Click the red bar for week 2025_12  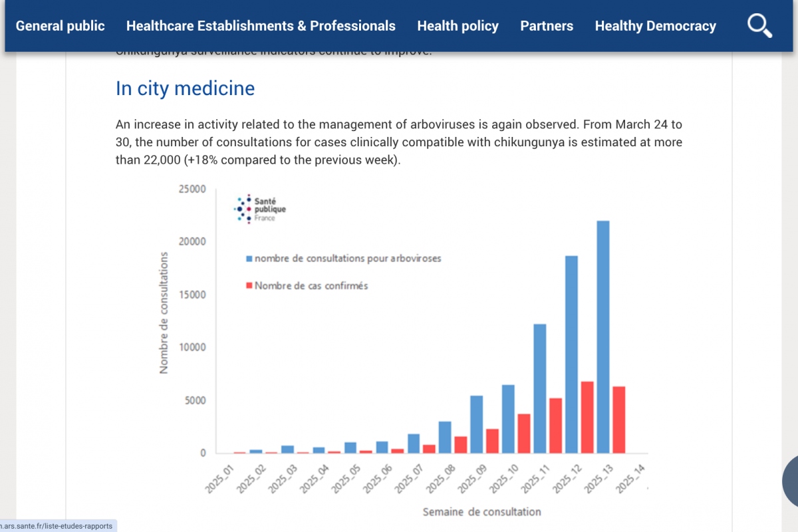[x=587, y=417]
